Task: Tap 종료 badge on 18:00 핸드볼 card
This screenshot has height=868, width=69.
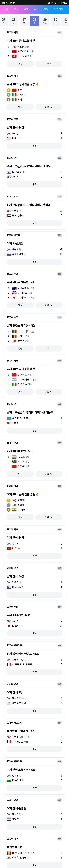Action: [x=60, y=235]
